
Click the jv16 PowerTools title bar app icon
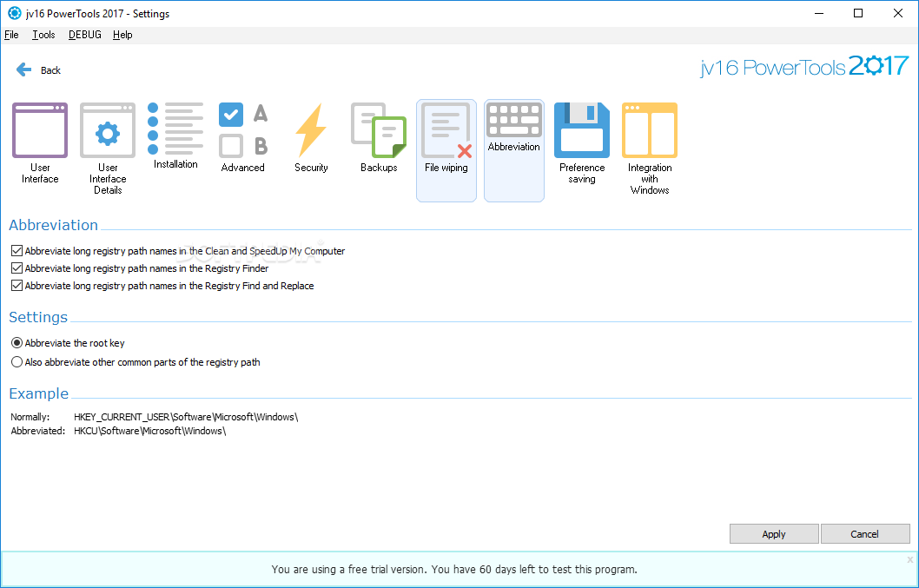pyautogui.click(x=15, y=13)
